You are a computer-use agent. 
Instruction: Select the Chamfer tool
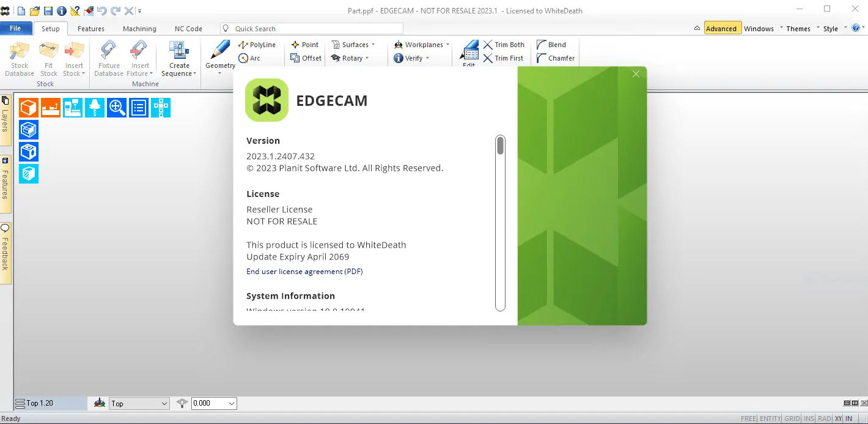[556, 58]
